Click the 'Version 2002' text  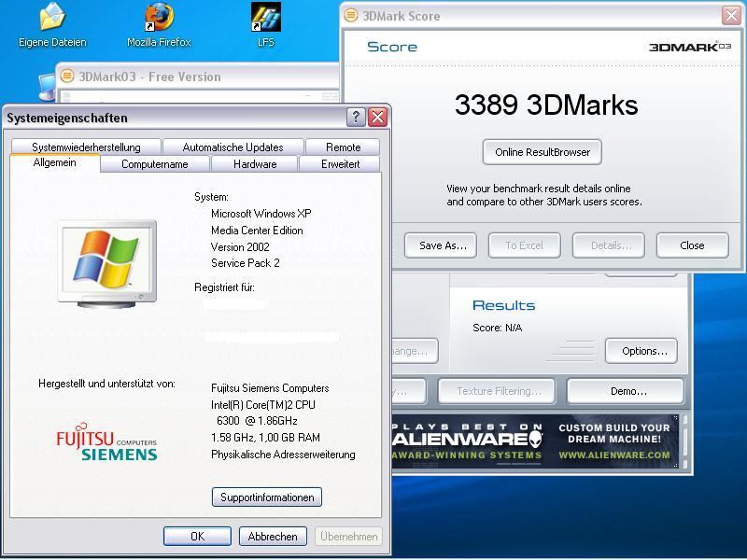pyautogui.click(x=240, y=247)
